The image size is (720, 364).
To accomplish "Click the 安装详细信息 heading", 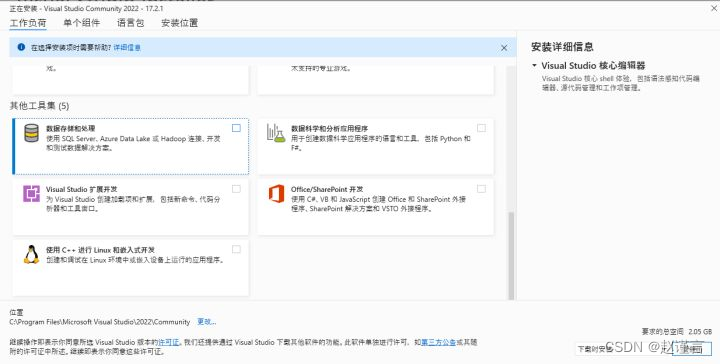I will pos(562,47).
